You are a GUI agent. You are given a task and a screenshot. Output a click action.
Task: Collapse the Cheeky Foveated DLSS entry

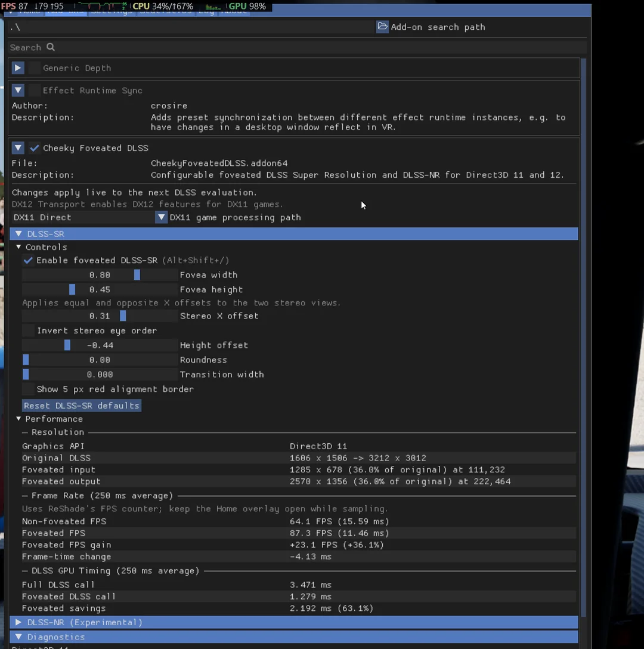pos(18,148)
